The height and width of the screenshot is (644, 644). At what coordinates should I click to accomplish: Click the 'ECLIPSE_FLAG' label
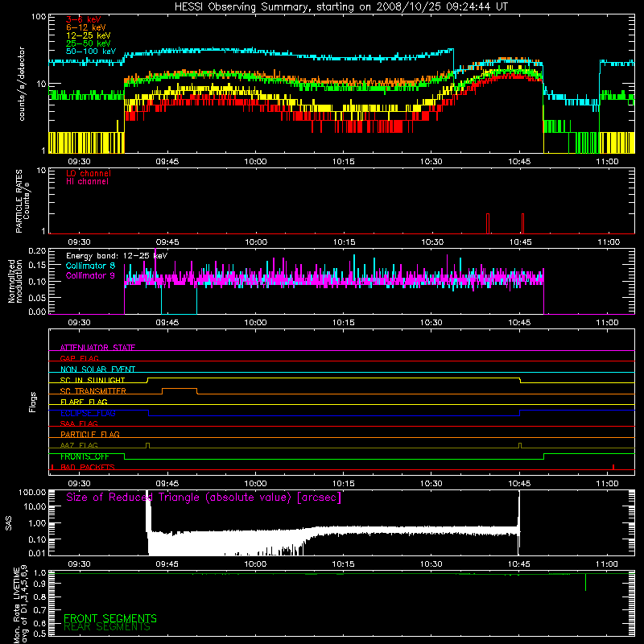88,413
